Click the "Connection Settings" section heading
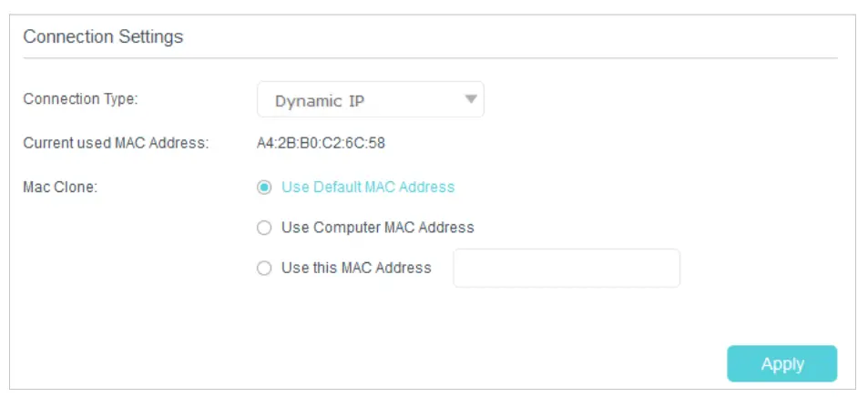This screenshot has width=868, height=407. pyautogui.click(x=103, y=36)
